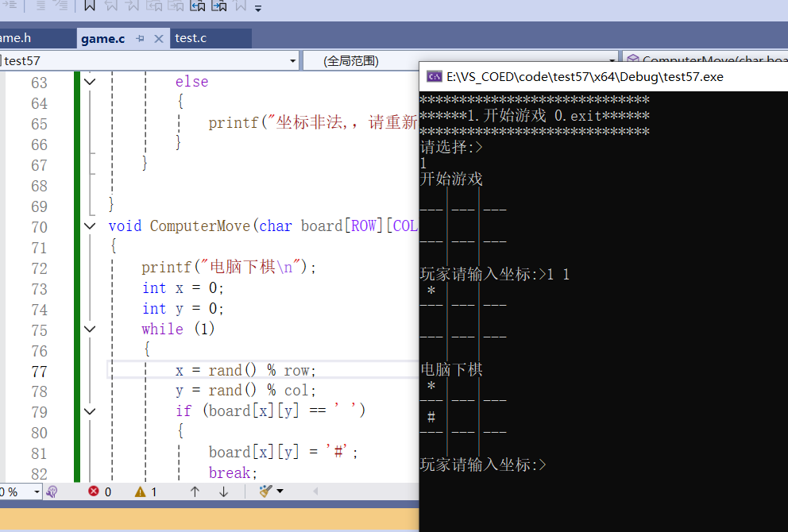Image resolution: width=788 pixels, height=532 pixels.
Task: Collapse the else block at line 63
Action: pos(90,81)
